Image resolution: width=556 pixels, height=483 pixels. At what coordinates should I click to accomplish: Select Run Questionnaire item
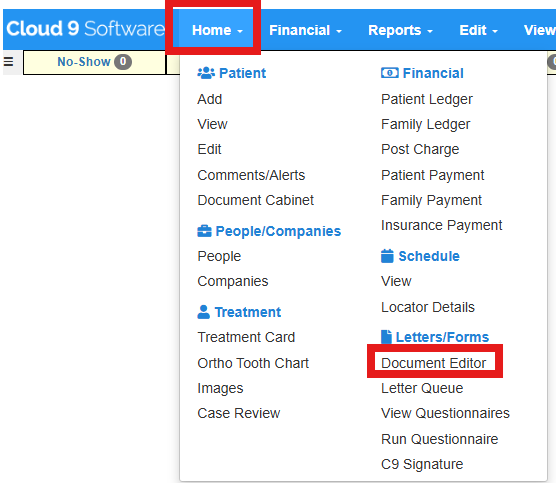point(439,439)
